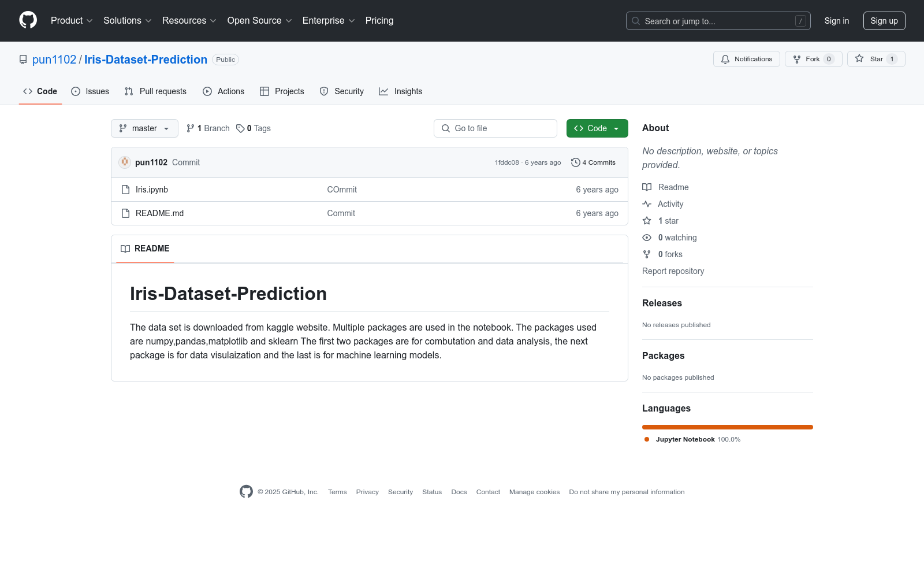Open the pun1102 owner link in the repository title
The image size is (924, 578).
click(54, 60)
